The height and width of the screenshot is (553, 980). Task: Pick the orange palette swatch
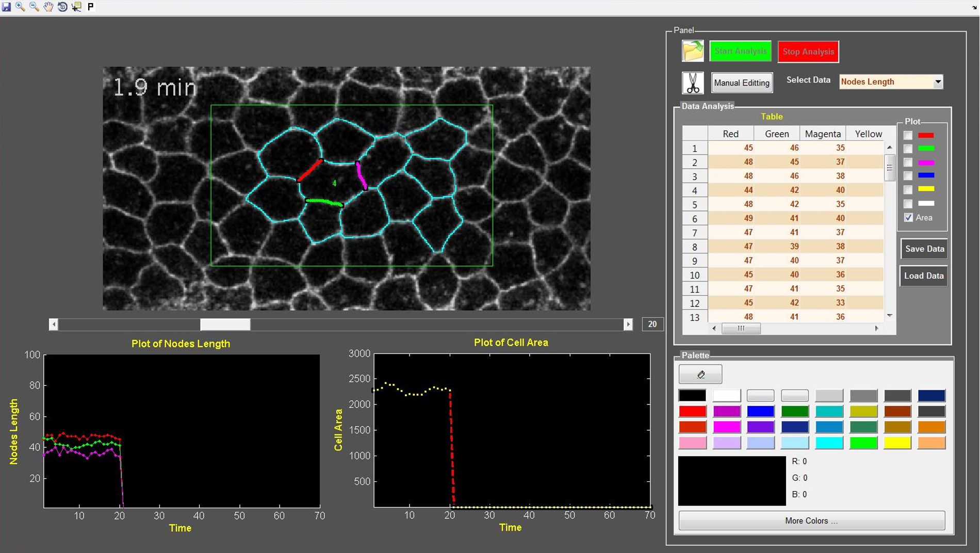(x=932, y=427)
